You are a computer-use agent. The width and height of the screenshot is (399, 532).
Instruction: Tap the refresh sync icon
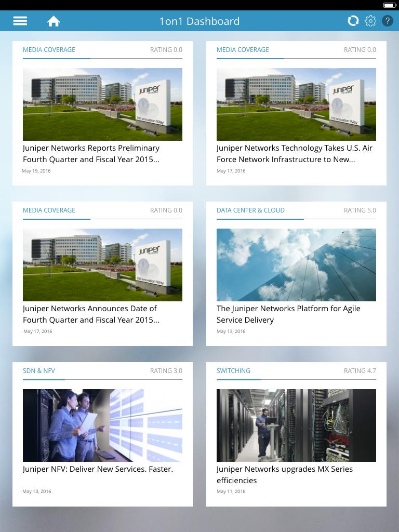point(353,21)
